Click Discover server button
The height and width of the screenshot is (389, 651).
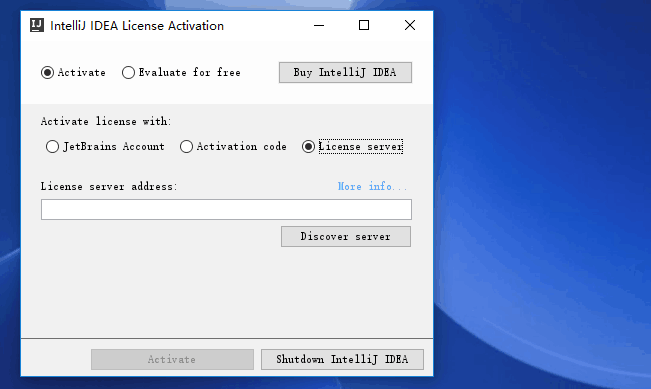click(x=346, y=236)
